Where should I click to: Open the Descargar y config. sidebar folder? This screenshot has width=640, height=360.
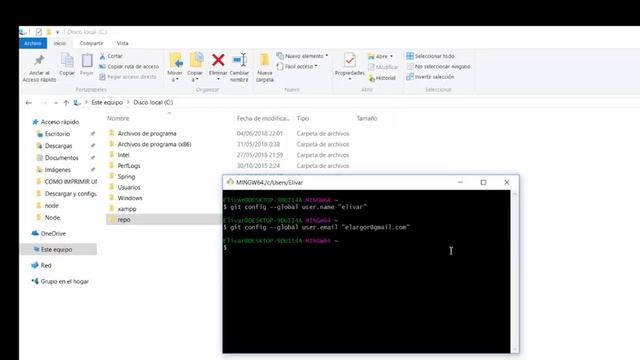pos(71,193)
